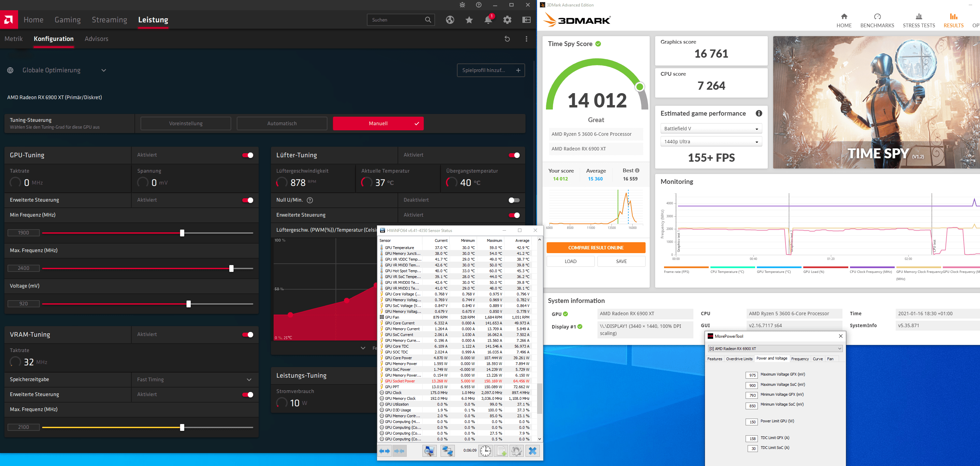Open AMD bug report tool icon

(x=462, y=5)
